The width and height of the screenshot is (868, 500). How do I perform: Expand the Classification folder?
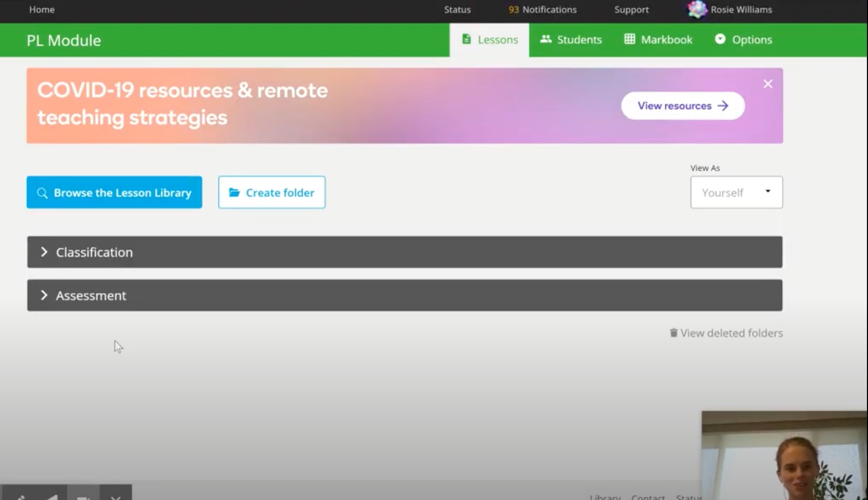(x=94, y=252)
